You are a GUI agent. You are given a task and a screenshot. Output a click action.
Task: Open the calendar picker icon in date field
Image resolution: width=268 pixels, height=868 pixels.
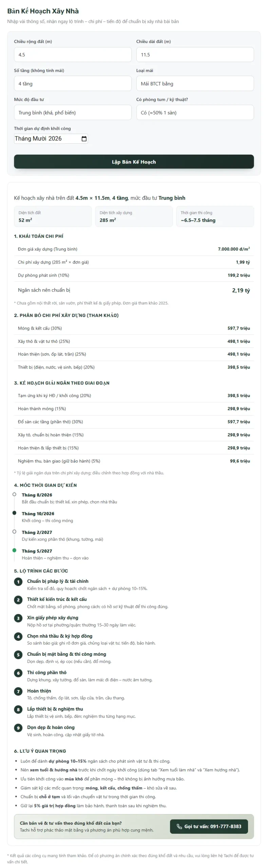click(84, 139)
